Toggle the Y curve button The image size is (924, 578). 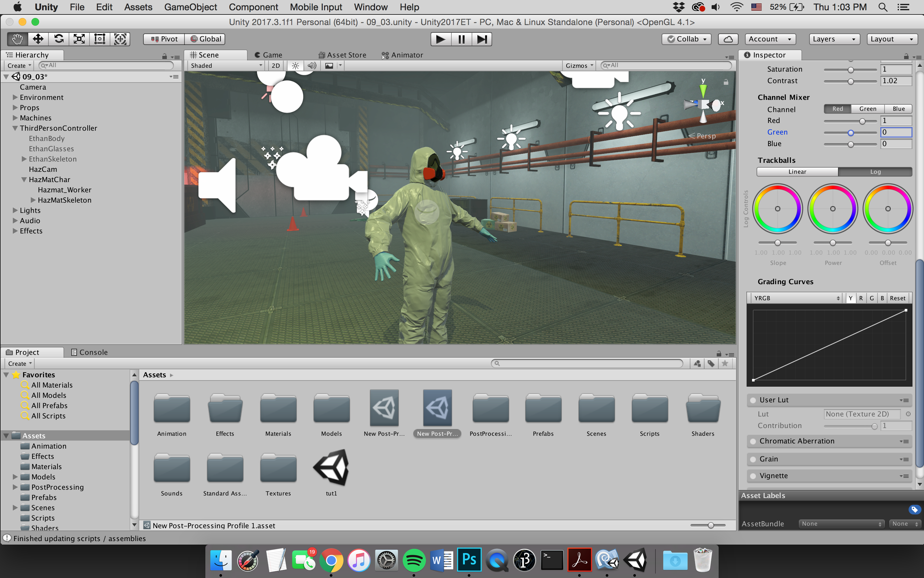pos(850,298)
